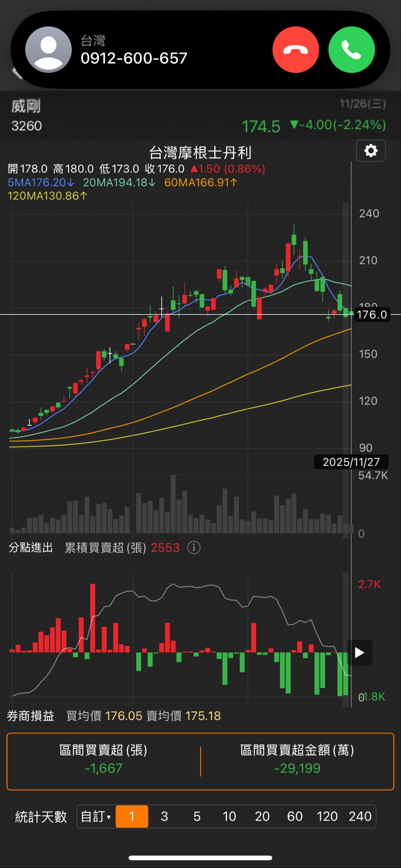The width and height of the screenshot is (401, 868).
Task: Tap the 開178.0 open price value
Action: click(x=28, y=169)
